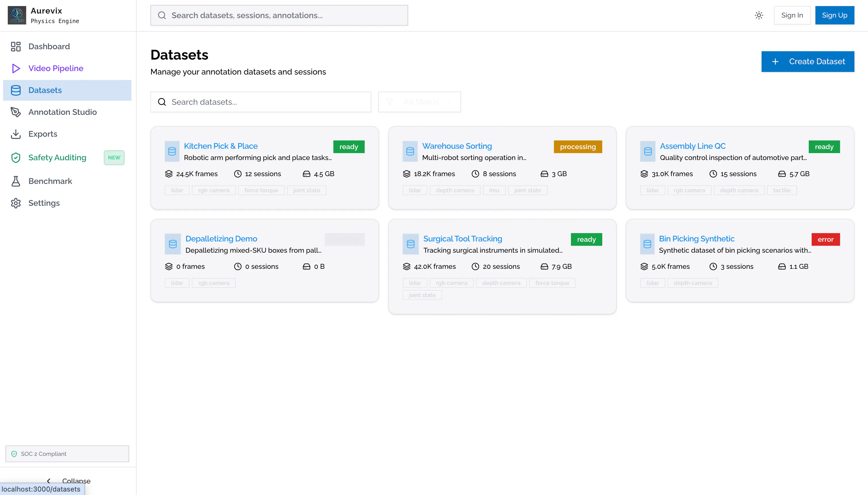Select Annotation Studio in sidebar

(67, 112)
